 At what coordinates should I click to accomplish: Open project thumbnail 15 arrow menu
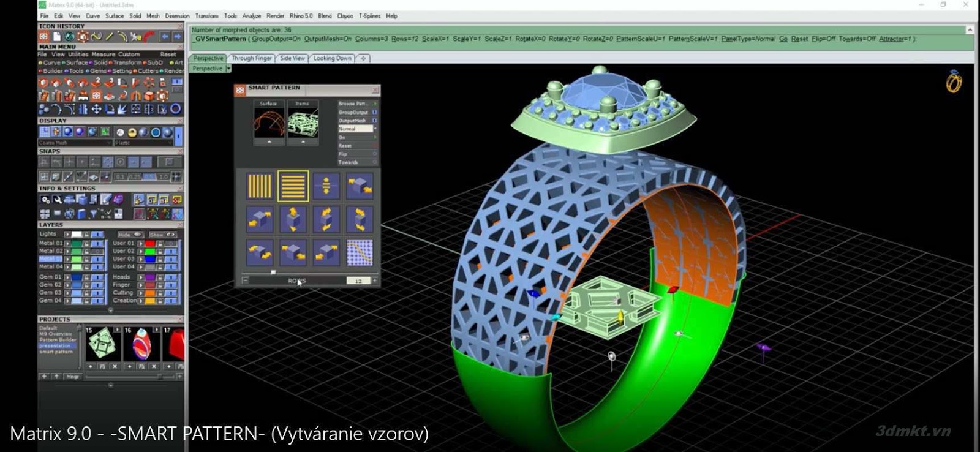coord(117,330)
